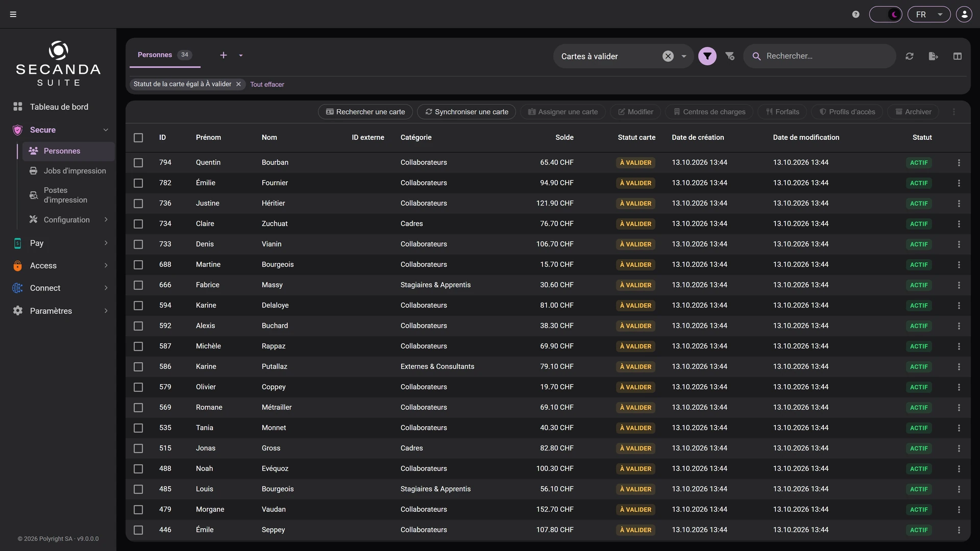Open row actions menu for Fabrice Massy
Screen dimensions: 980x551
click(x=959, y=285)
